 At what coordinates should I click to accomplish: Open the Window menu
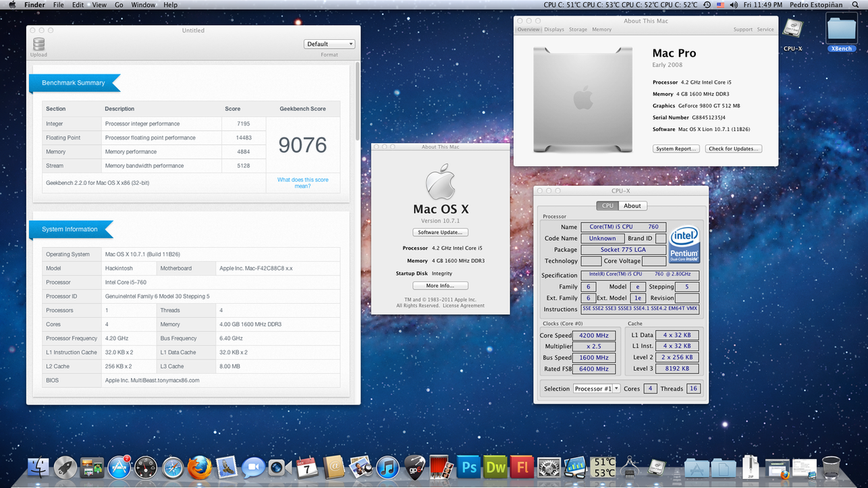(143, 5)
